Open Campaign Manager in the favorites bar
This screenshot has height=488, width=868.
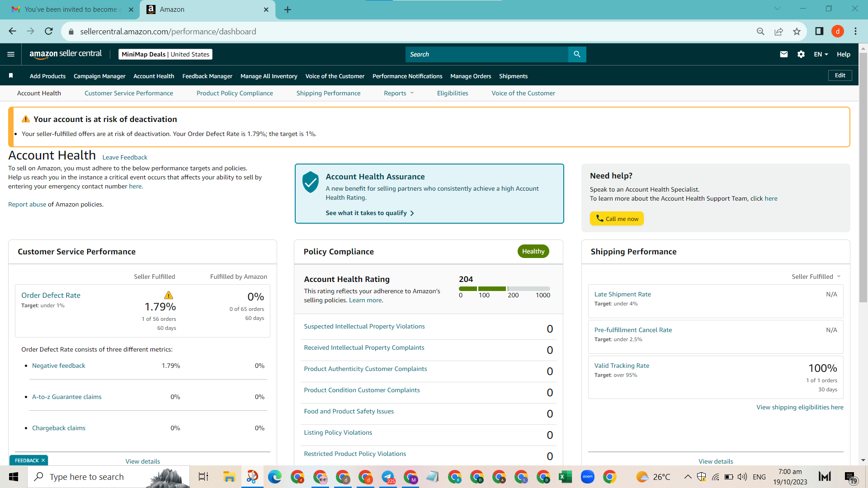click(x=99, y=76)
